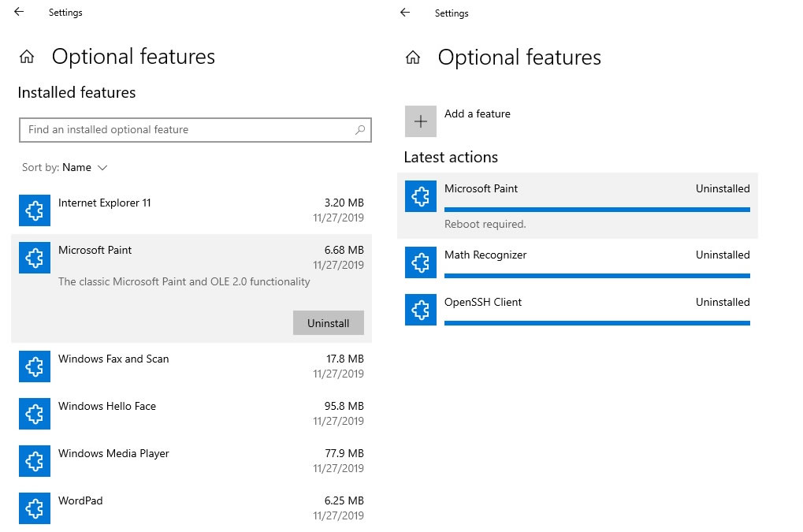Select the OpenSSH Client name text
The image size is (803, 532).
pyautogui.click(x=483, y=302)
